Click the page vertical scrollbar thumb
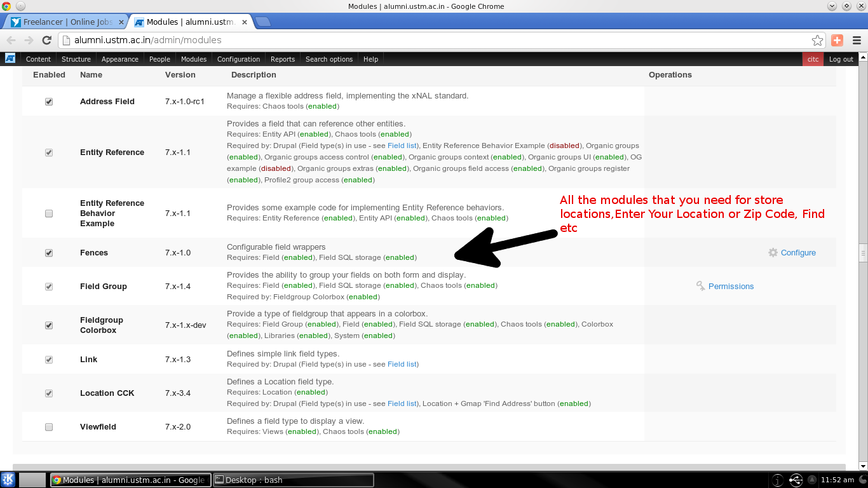 tap(863, 253)
